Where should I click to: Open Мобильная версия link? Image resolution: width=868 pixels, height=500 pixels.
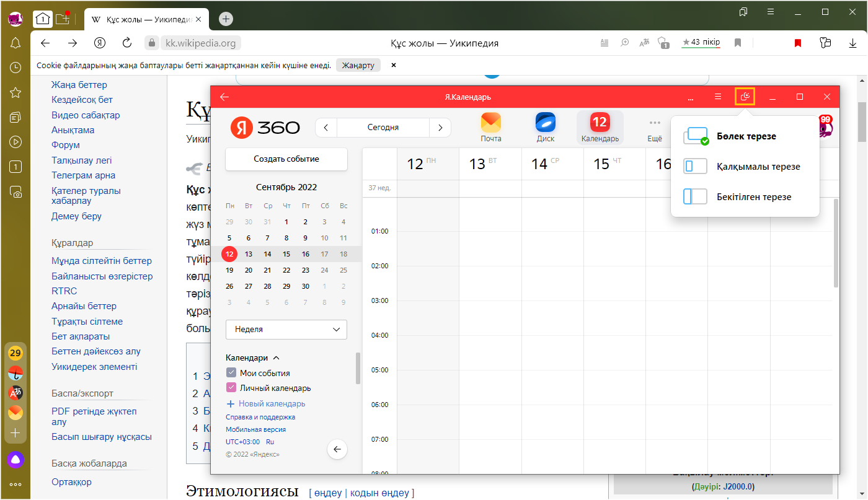click(255, 429)
